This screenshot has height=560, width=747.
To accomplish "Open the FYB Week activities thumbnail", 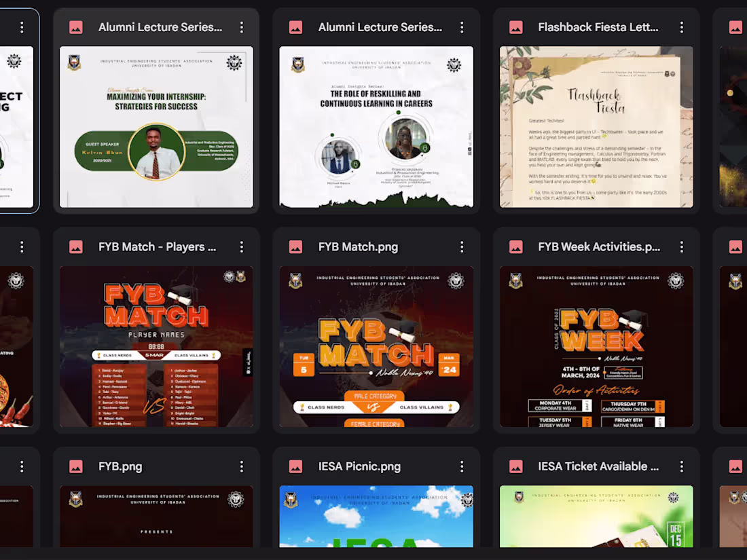I will click(596, 346).
